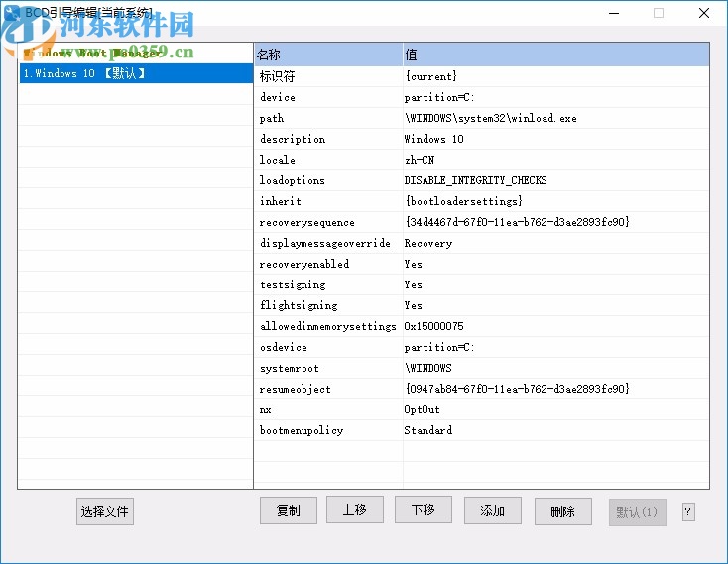Select the osdevice row name
728x564 pixels.
(284, 347)
